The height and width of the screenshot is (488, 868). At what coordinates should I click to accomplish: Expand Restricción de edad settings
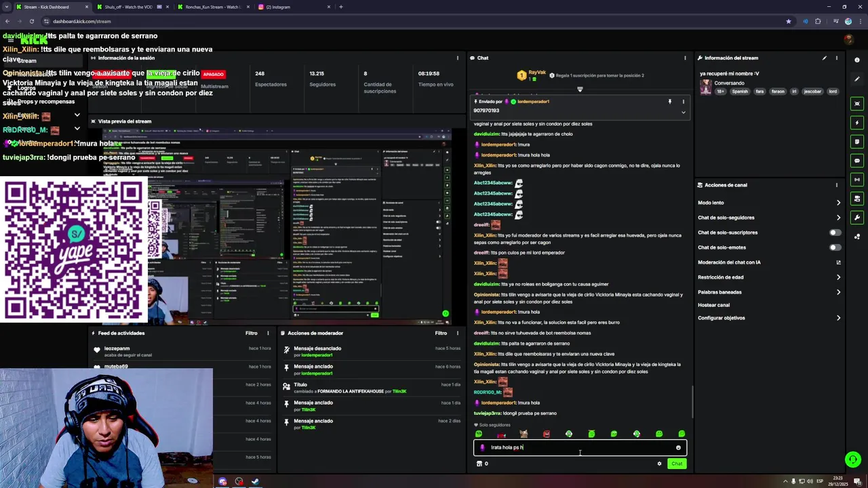pos(838,277)
